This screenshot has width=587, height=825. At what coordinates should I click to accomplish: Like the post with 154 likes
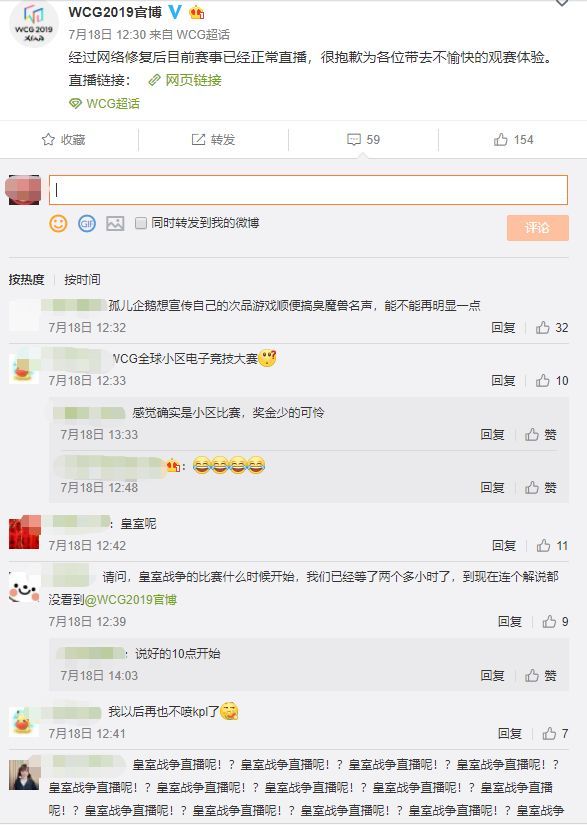click(x=513, y=139)
